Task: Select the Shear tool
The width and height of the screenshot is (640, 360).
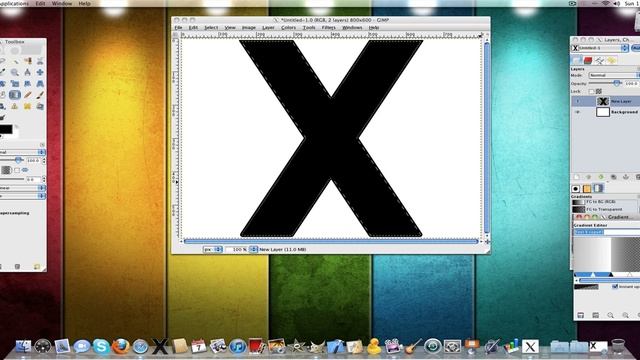Action: [x=27, y=84]
